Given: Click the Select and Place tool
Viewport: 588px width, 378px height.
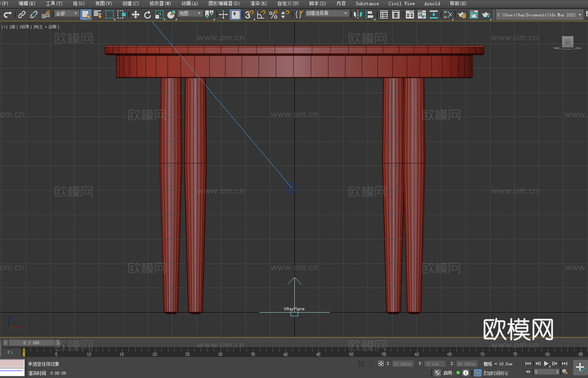Looking at the screenshot, I should pos(171,14).
